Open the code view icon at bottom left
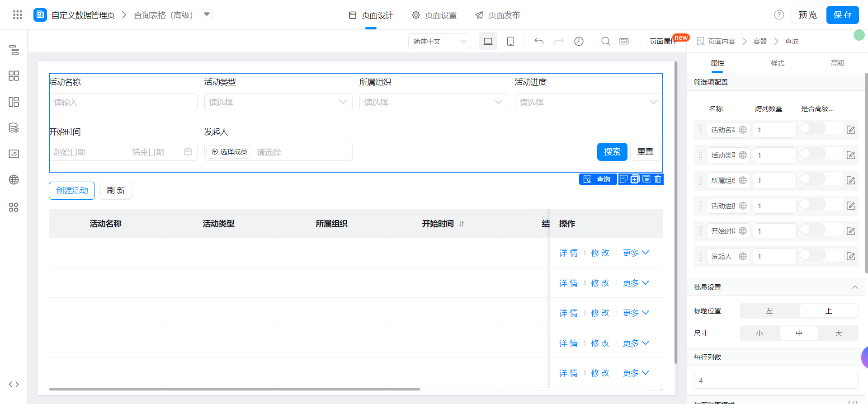868x404 pixels. pos(14,384)
